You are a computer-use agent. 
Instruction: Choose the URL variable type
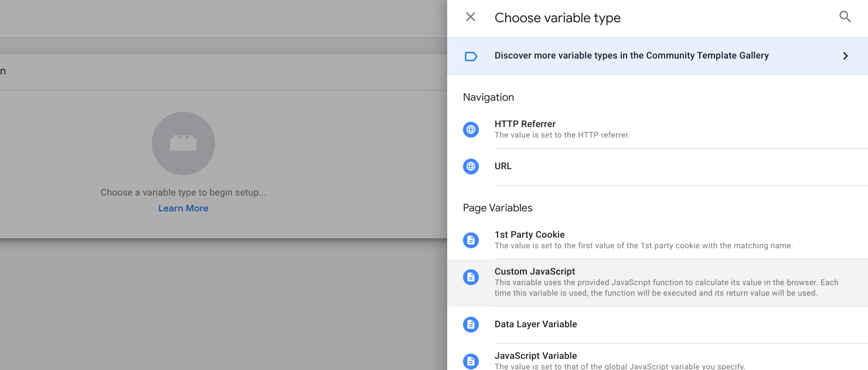[657, 166]
